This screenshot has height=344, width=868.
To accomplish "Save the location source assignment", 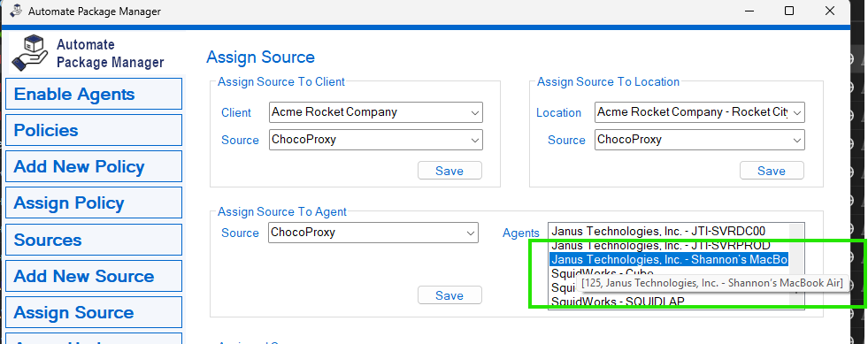I will (772, 171).
